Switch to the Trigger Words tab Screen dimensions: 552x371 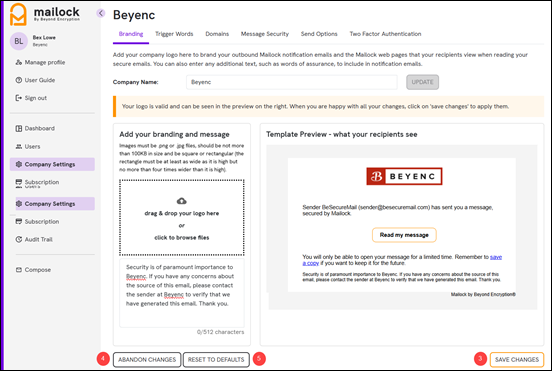tap(174, 34)
